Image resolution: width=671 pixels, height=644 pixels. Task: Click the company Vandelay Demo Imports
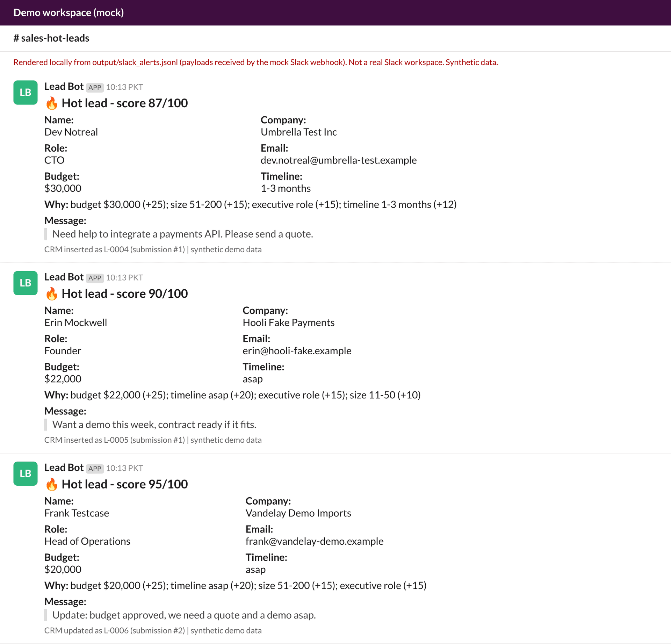[298, 513]
